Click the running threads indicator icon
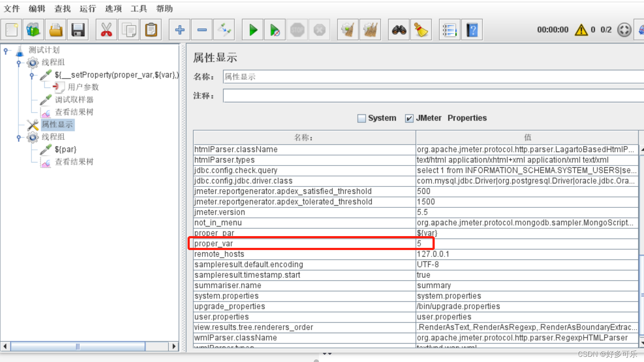This screenshot has width=644, height=362. [624, 30]
